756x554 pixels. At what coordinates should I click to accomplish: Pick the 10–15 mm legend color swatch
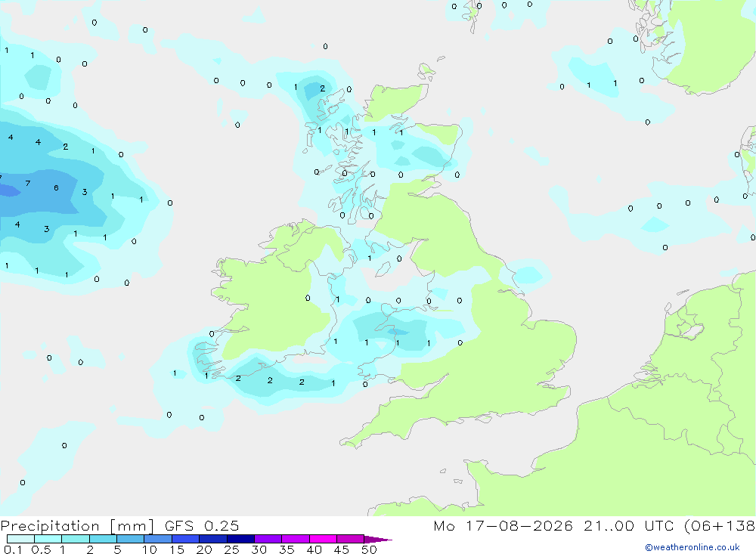(x=158, y=539)
